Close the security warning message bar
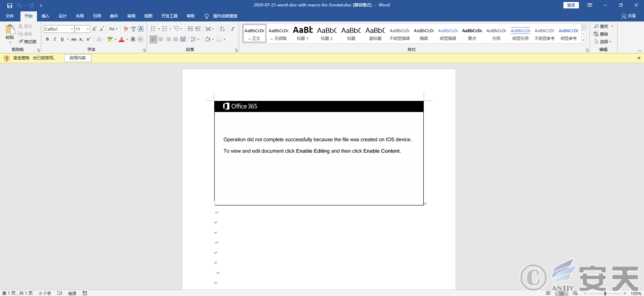The width and height of the screenshot is (644, 296). (x=639, y=58)
